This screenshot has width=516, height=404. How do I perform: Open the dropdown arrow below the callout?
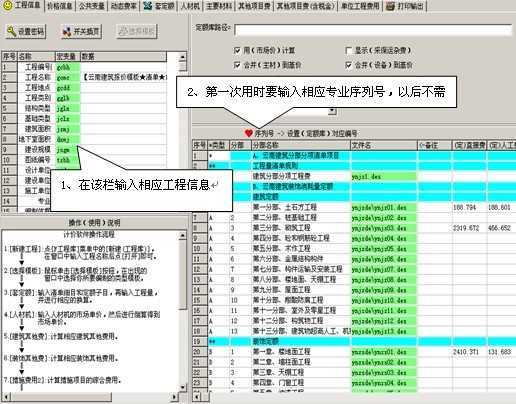pyautogui.click(x=332, y=111)
